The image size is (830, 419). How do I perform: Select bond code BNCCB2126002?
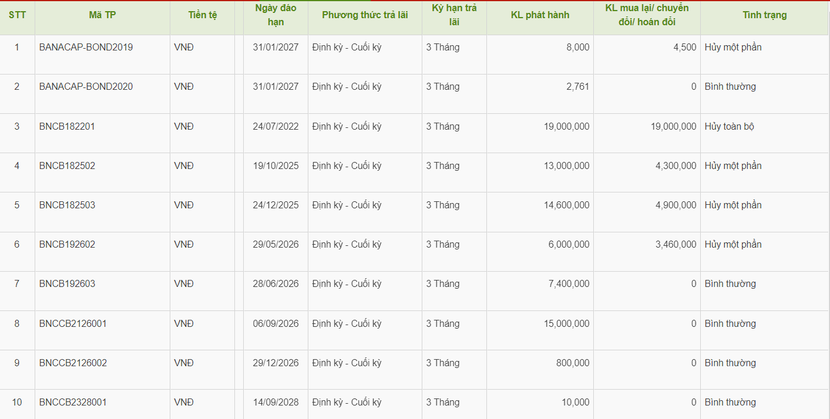click(x=73, y=363)
